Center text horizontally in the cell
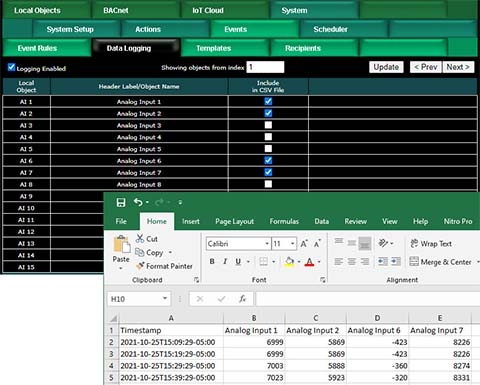Screen dimensions: 480x385 pyautogui.click(x=352, y=262)
